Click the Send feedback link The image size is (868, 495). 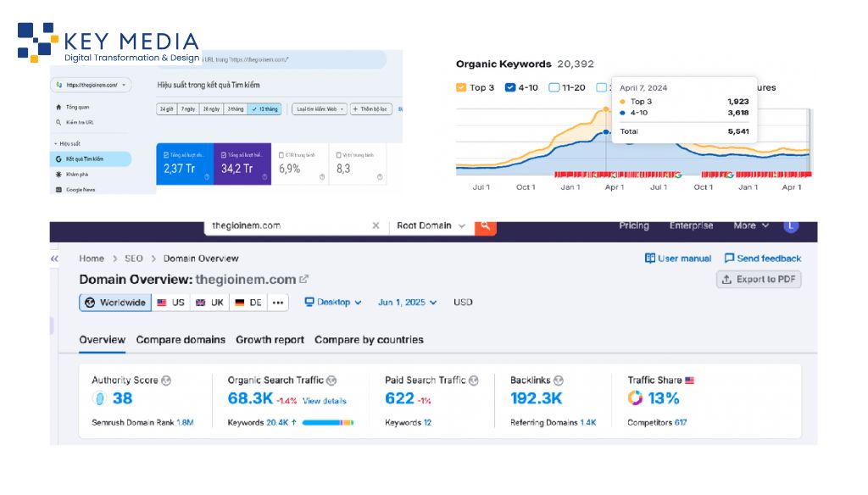(x=763, y=259)
